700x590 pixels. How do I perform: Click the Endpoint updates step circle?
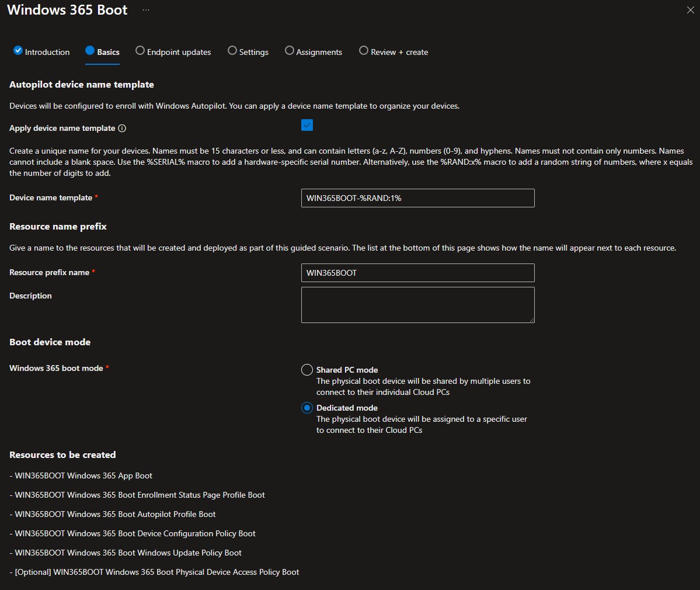tap(140, 51)
